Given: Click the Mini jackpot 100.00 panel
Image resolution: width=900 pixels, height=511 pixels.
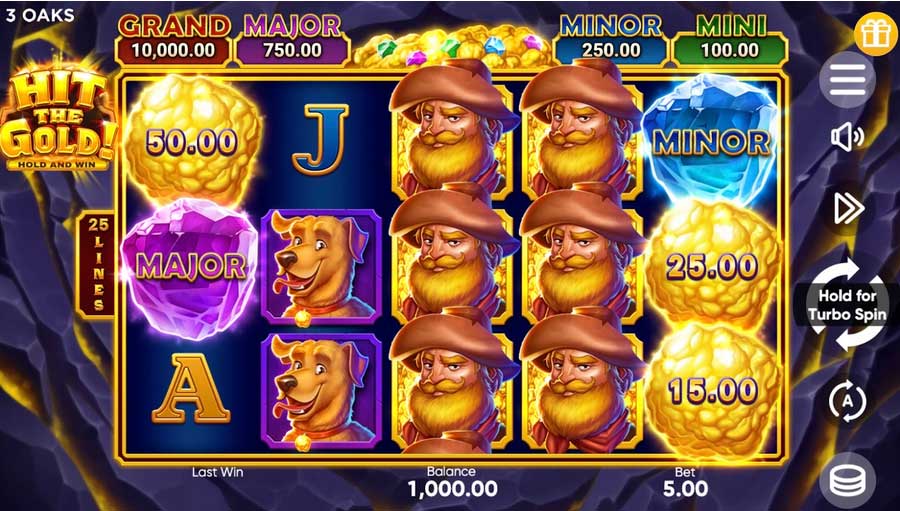Looking at the screenshot, I should coord(730,40).
